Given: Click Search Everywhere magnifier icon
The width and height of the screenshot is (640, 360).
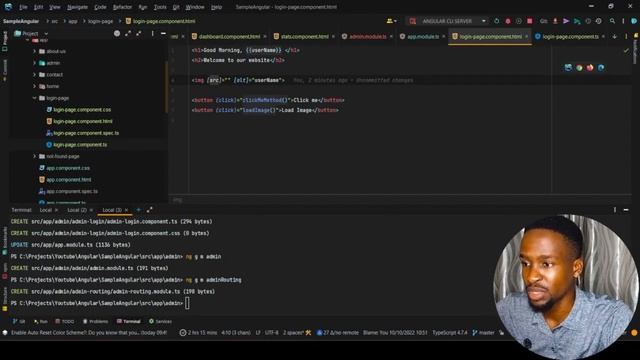Looking at the screenshot, I should 612,21.
